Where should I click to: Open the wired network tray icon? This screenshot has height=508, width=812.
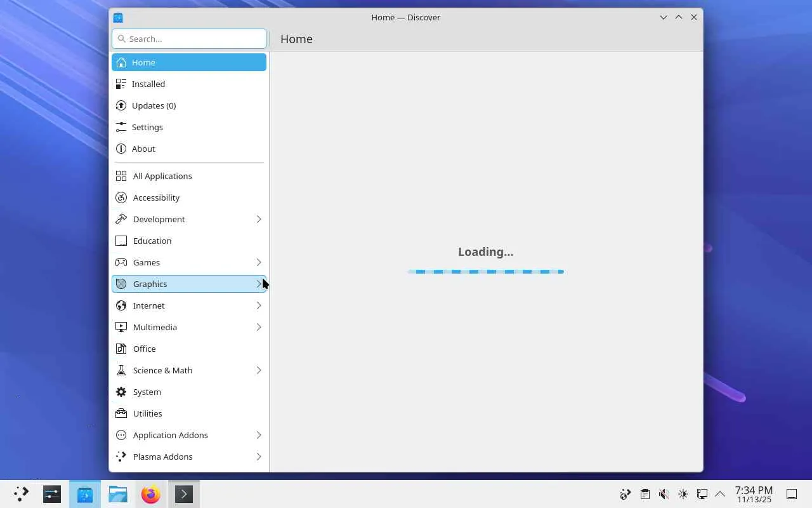pos(702,494)
